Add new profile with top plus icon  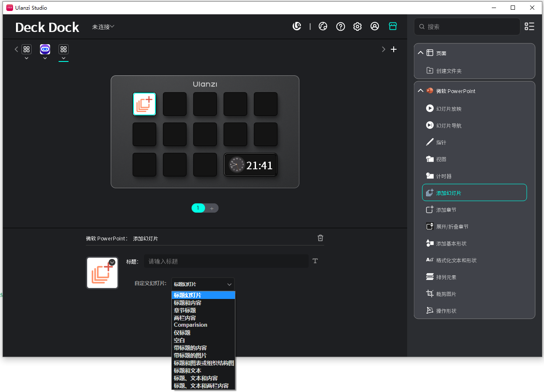393,49
